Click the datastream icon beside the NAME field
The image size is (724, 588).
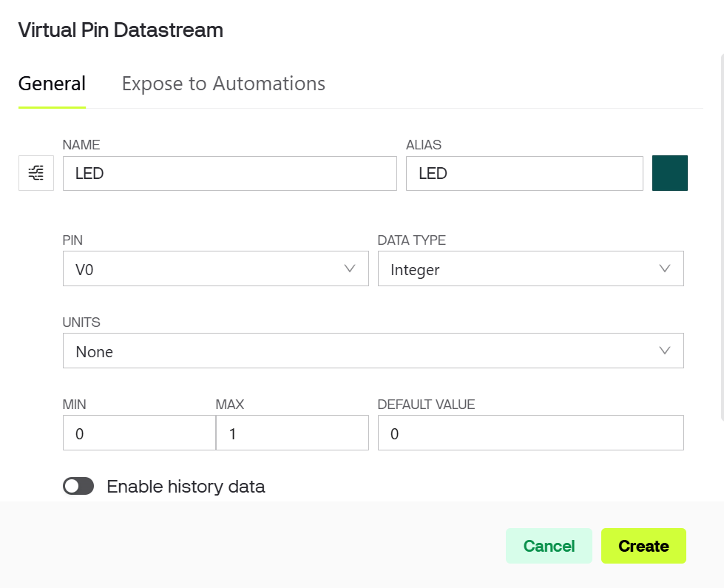tap(36, 173)
